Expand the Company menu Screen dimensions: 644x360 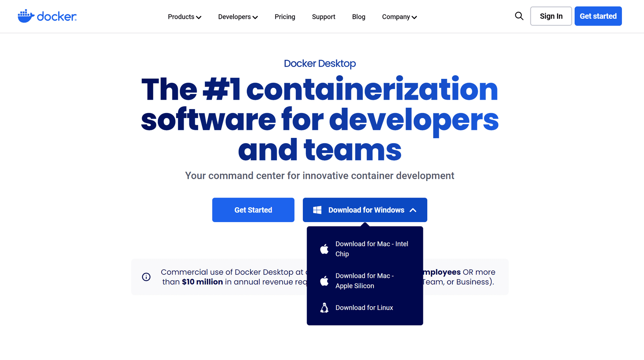(x=399, y=17)
